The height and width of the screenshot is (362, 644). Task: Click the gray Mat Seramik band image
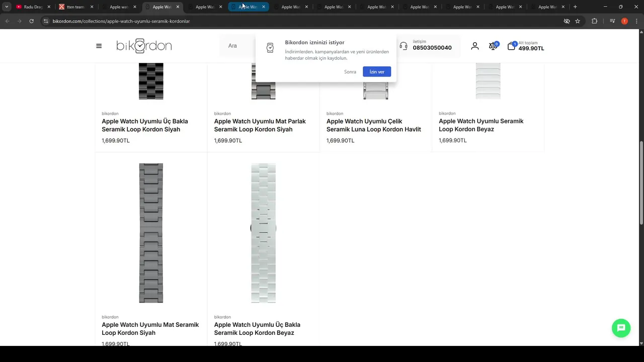tap(151, 233)
